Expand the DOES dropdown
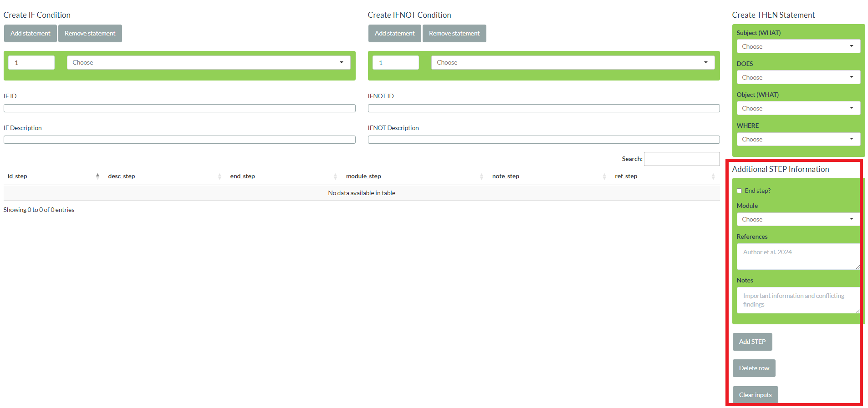The height and width of the screenshot is (408, 868). point(798,77)
